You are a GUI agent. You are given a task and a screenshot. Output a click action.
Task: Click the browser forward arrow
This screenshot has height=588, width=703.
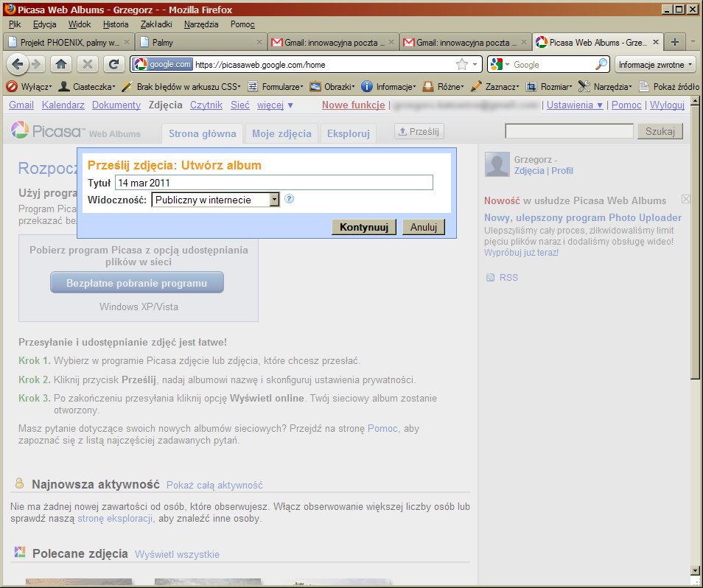click(x=36, y=65)
